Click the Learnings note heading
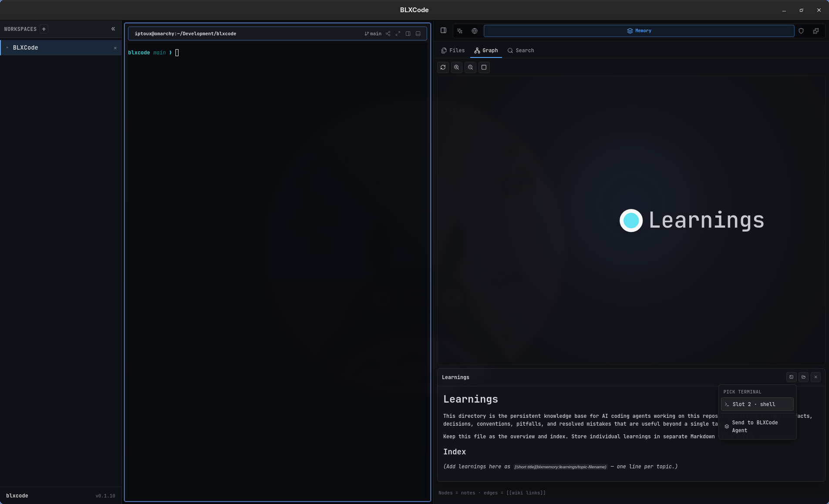The height and width of the screenshot is (504, 829). [471, 399]
